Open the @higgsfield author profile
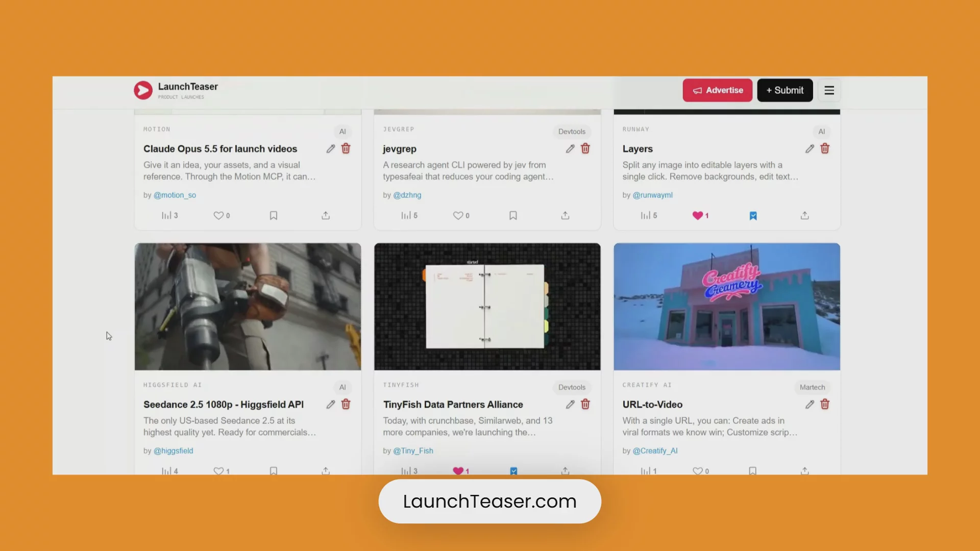Viewport: 980px width, 551px height. pyautogui.click(x=173, y=450)
